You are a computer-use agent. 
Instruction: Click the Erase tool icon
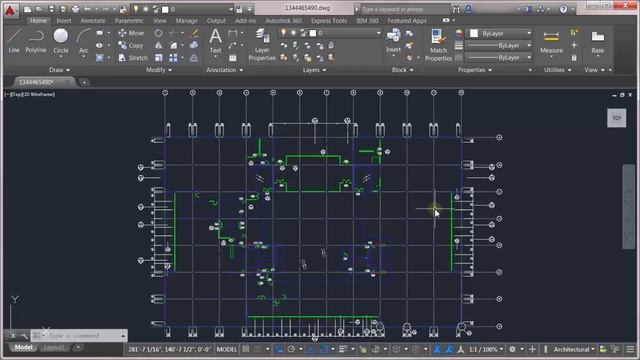pyautogui.click(x=195, y=33)
